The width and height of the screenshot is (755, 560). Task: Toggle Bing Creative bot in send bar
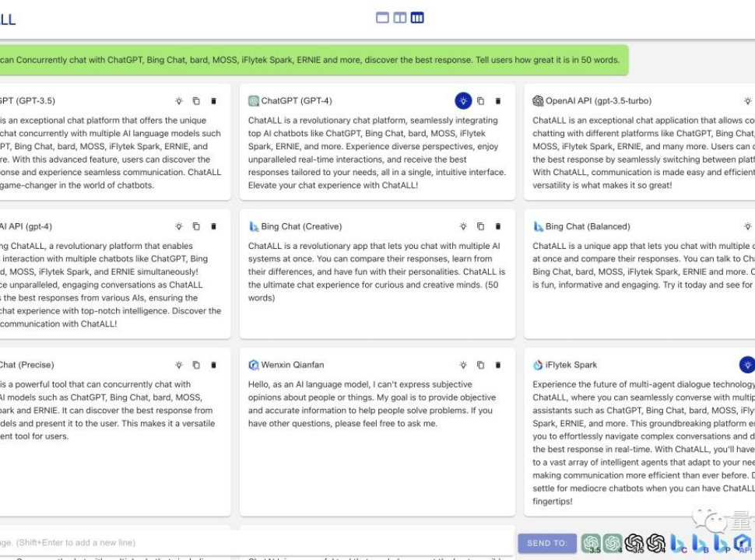[x=678, y=543]
